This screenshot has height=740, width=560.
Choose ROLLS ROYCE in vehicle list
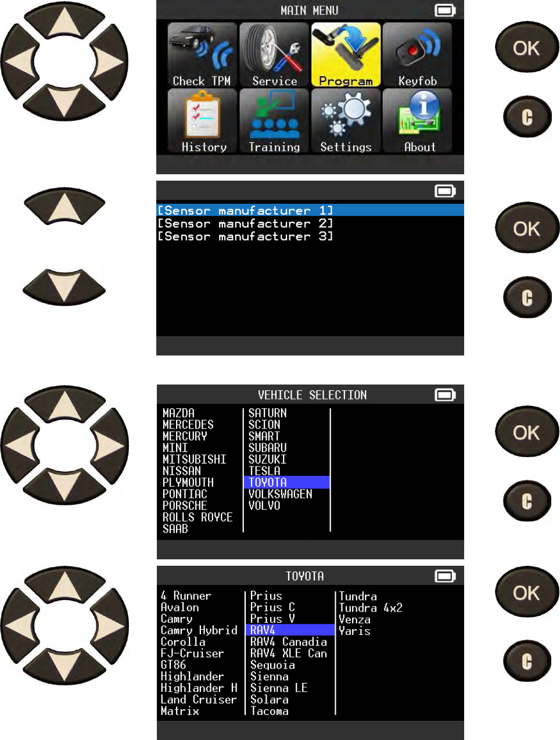[197, 517]
